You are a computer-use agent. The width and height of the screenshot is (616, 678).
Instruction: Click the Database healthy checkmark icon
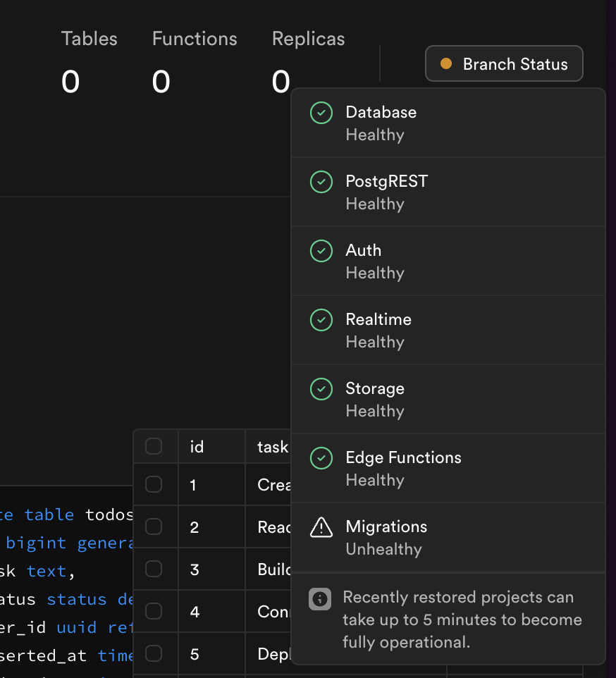[321, 113]
